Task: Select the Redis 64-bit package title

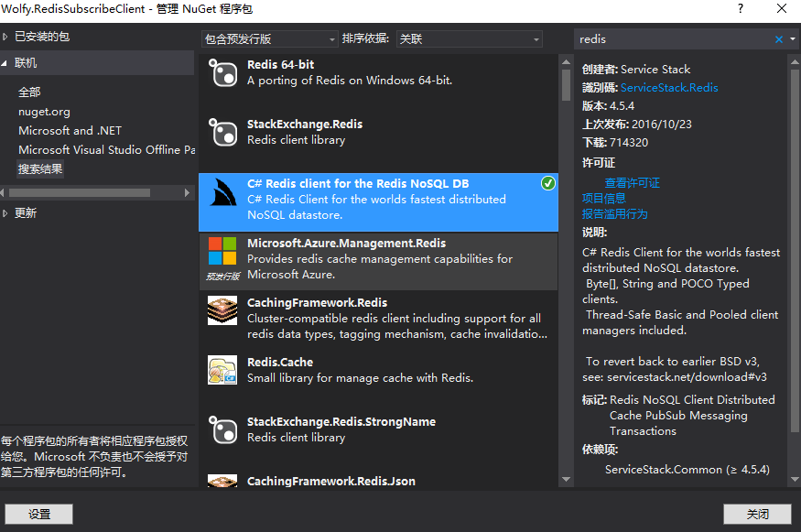Action: click(x=280, y=65)
